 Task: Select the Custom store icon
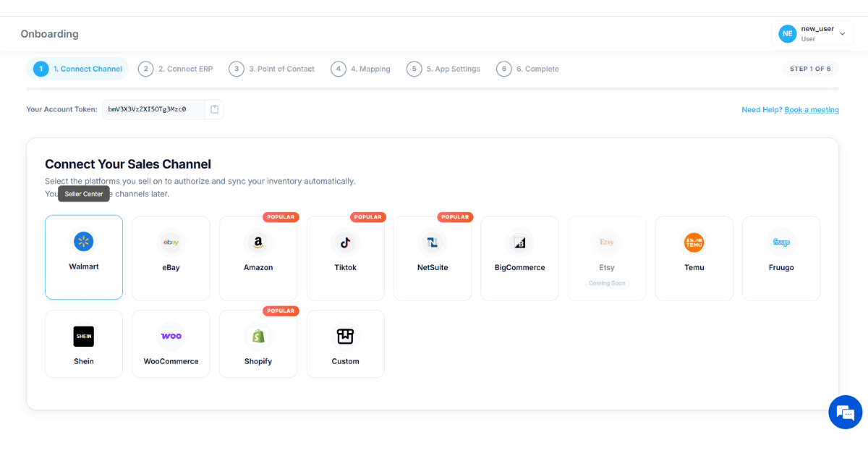(x=346, y=337)
